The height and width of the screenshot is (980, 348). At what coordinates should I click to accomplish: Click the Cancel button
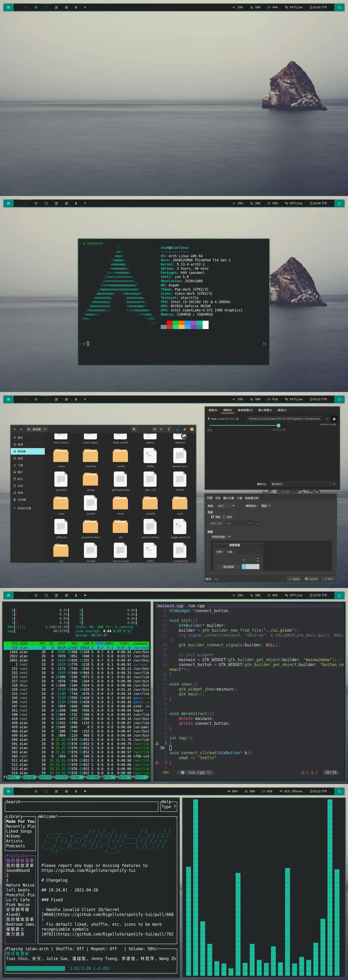click(311, 579)
